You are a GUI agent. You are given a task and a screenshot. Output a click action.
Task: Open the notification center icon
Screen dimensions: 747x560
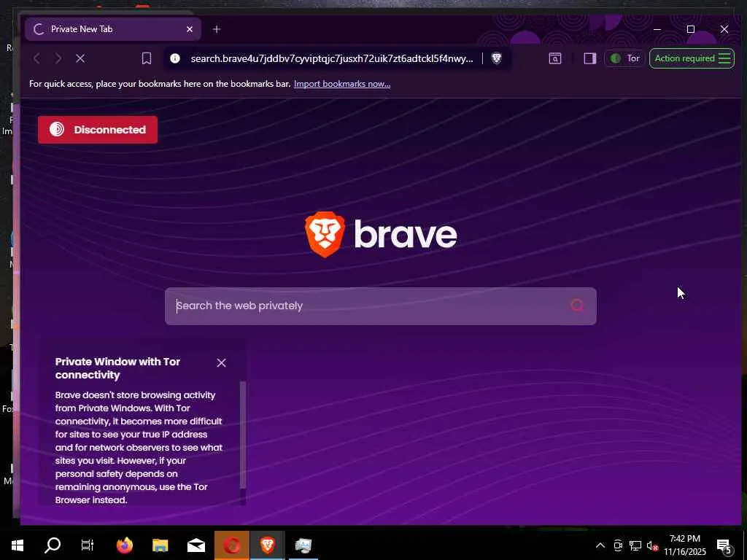[x=724, y=546]
